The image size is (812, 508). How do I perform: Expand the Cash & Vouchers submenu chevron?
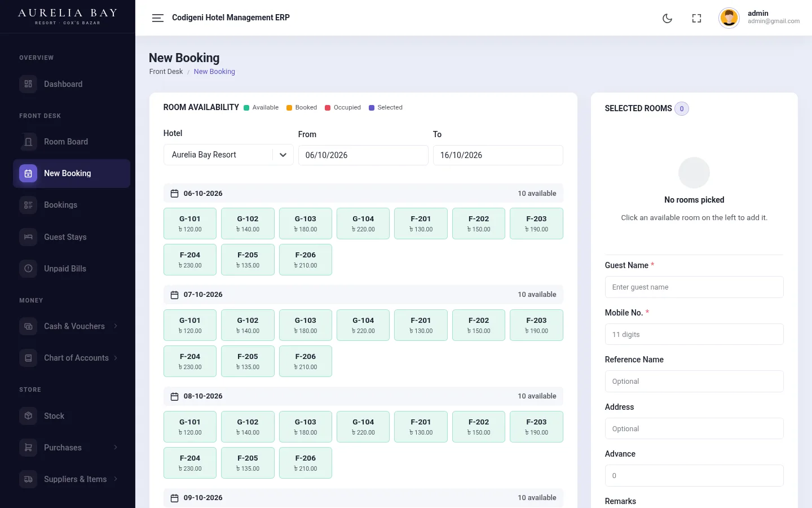(116, 326)
